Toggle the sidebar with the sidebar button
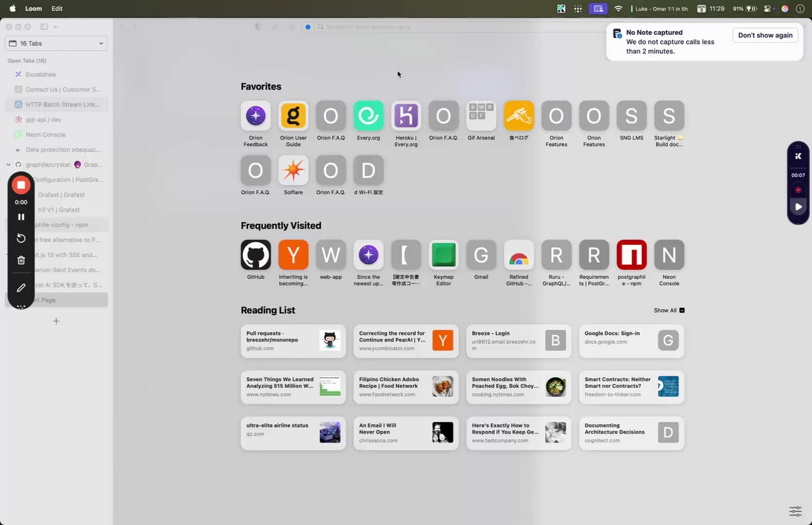 click(44, 27)
